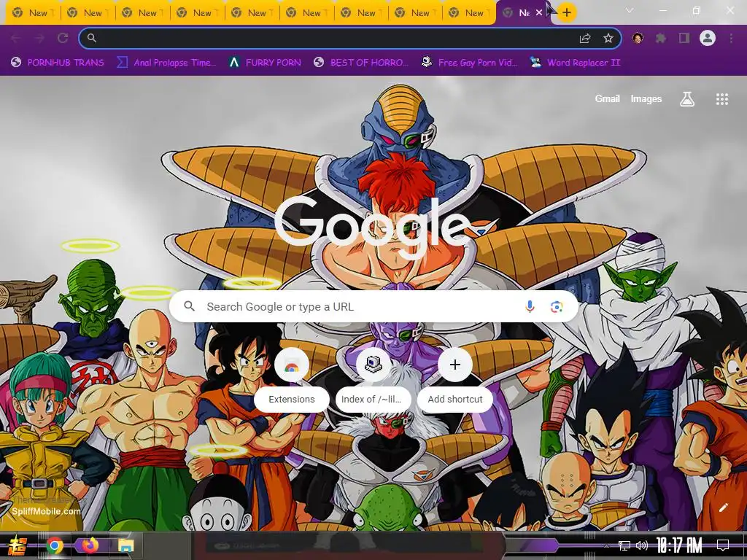Open Search Labs flask icon

tap(686, 99)
